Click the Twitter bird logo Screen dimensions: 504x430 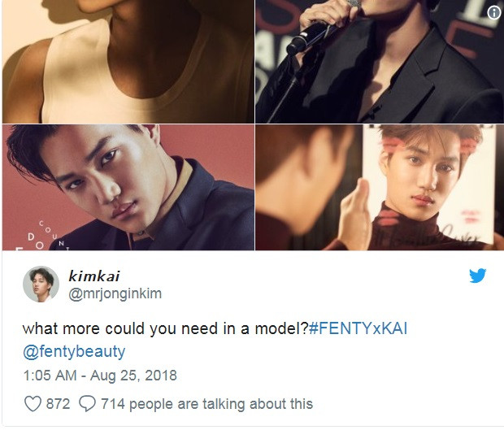click(477, 276)
